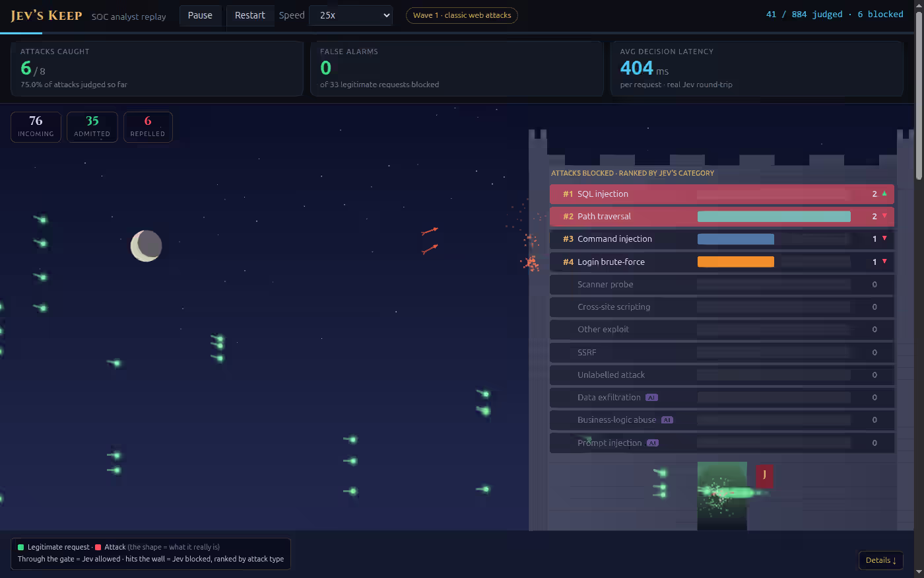Image resolution: width=924 pixels, height=578 pixels.
Task: Click the glowing green keep gate
Action: (722, 495)
